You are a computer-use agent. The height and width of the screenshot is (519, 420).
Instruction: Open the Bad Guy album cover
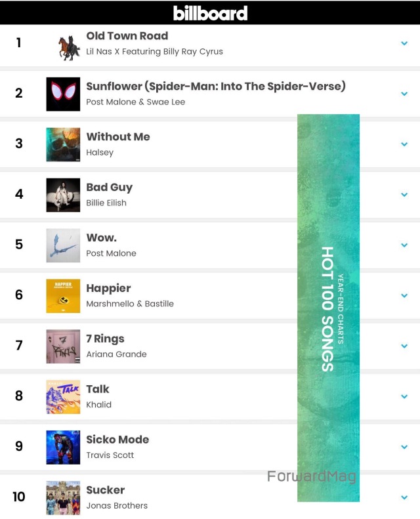coord(63,195)
